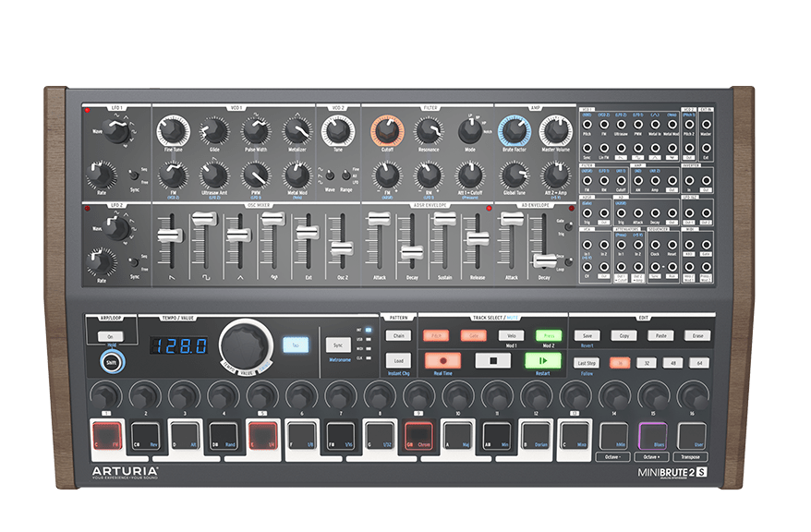Viewport: 811px width, 532px height.
Task: Click the VCO 2 Tune knob
Action: [x=338, y=130]
